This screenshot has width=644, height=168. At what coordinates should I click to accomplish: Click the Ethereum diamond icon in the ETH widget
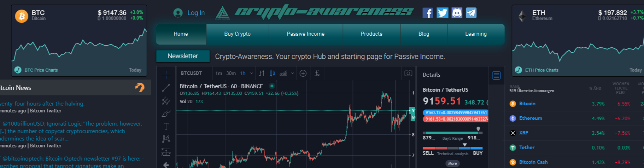pyautogui.click(x=522, y=16)
